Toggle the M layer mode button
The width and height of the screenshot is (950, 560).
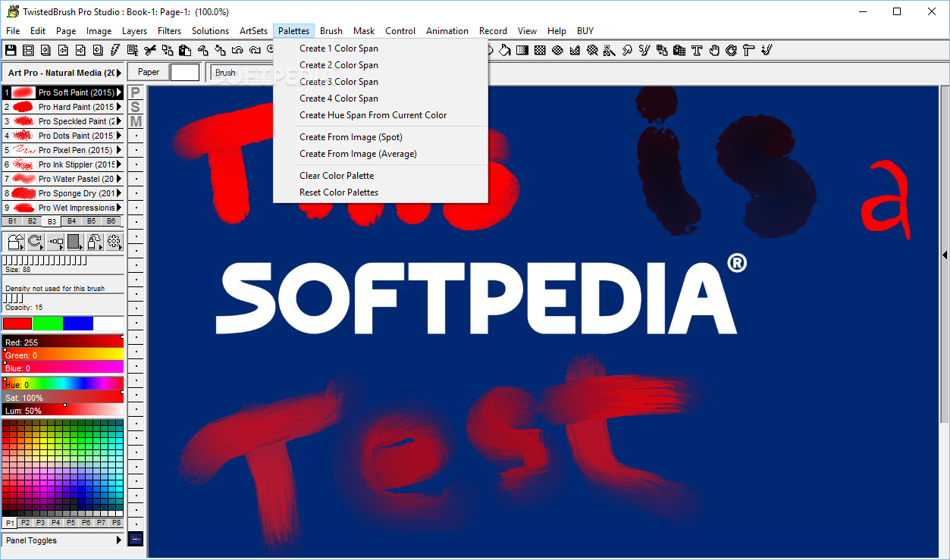point(136,121)
